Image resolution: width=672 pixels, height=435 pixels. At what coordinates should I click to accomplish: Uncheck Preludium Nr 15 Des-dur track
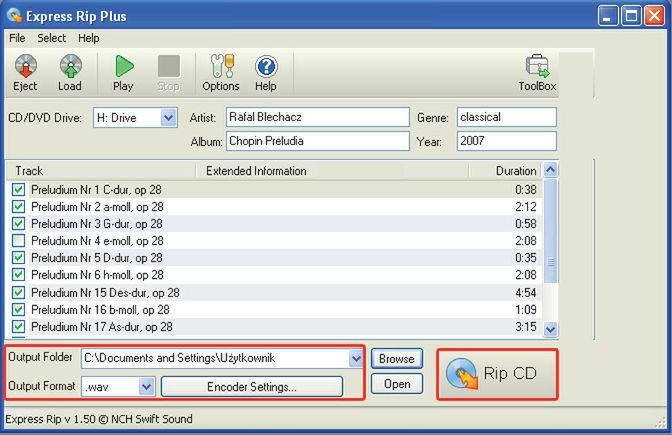[18, 293]
